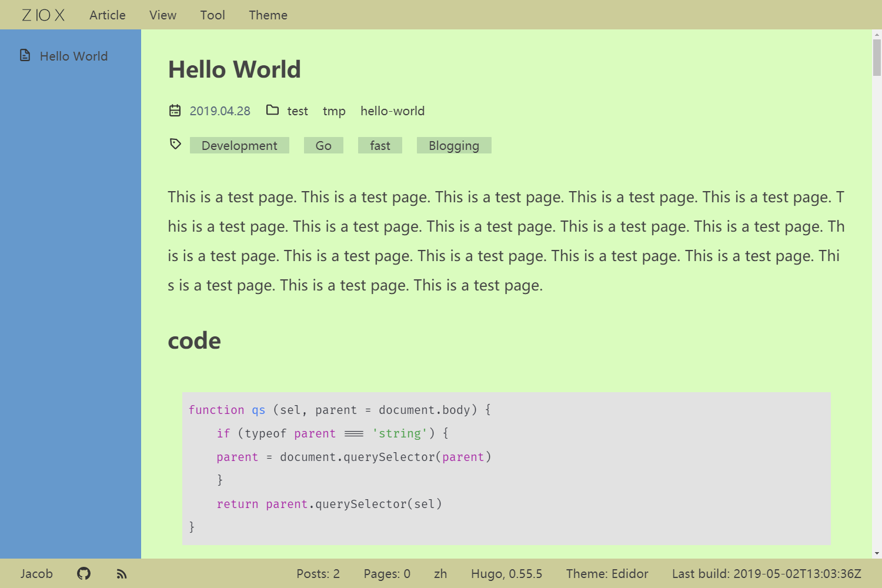The height and width of the screenshot is (588, 882).
Task: Click the document icon beside Hello World
Action: click(x=25, y=55)
